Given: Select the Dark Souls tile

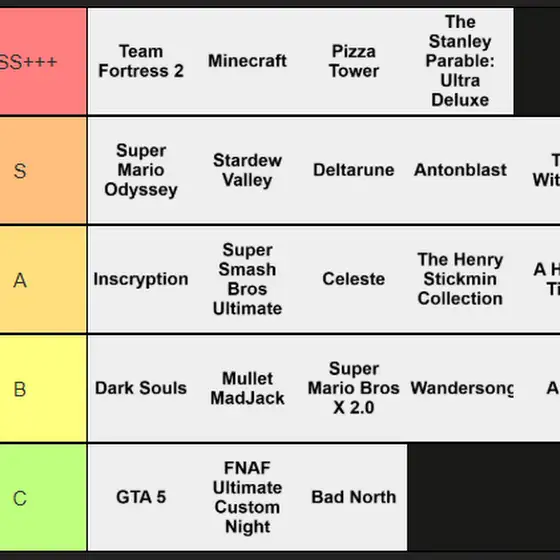Looking at the screenshot, I should (141, 388).
